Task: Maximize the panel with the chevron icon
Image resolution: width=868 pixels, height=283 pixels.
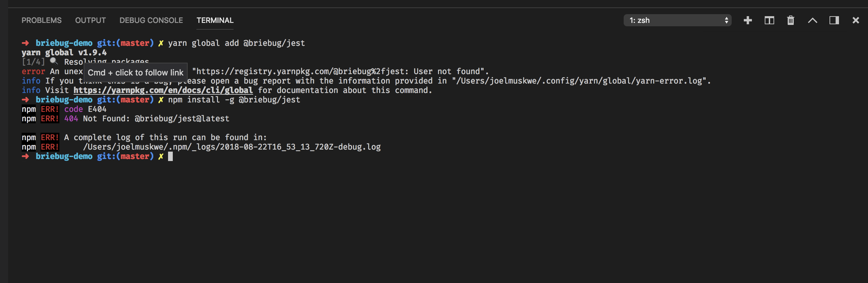Action: tap(813, 20)
